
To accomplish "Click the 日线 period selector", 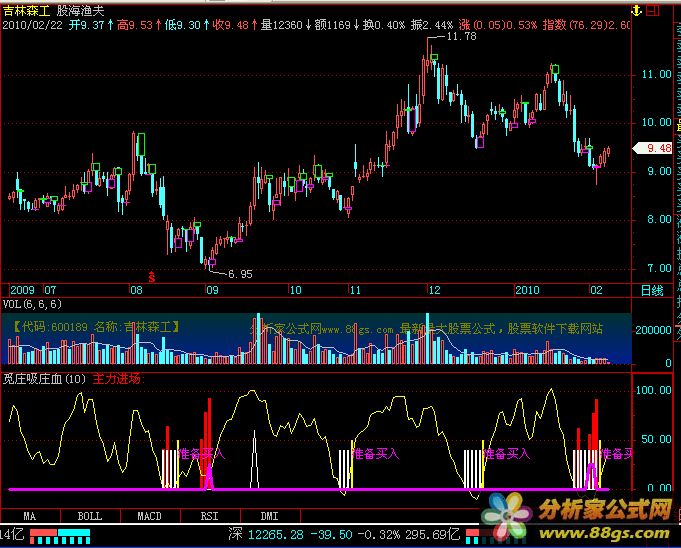I will click(652, 290).
